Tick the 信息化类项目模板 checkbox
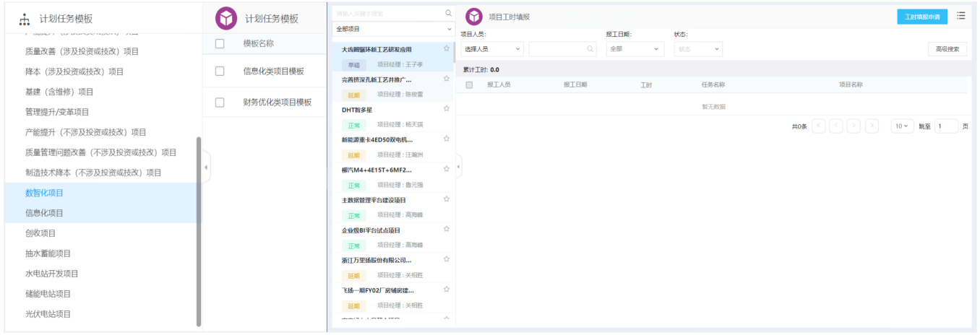The width and height of the screenshot is (980, 335). coord(220,71)
